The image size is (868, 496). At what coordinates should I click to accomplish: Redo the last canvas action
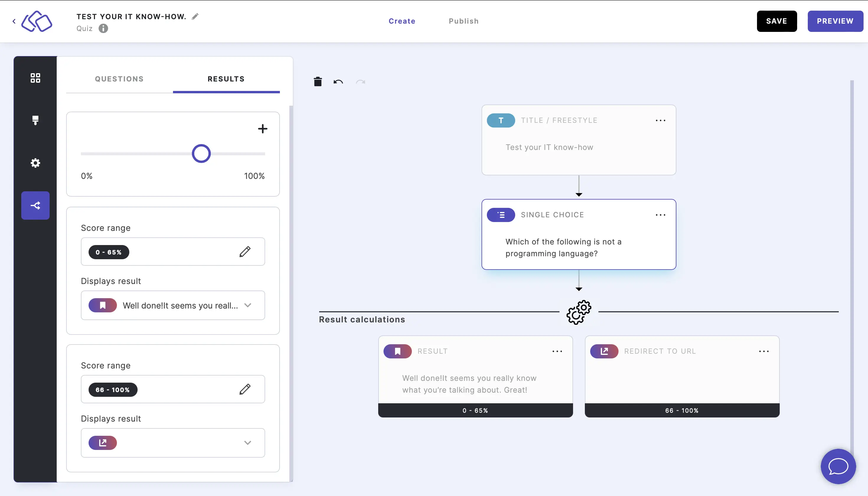tap(360, 82)
